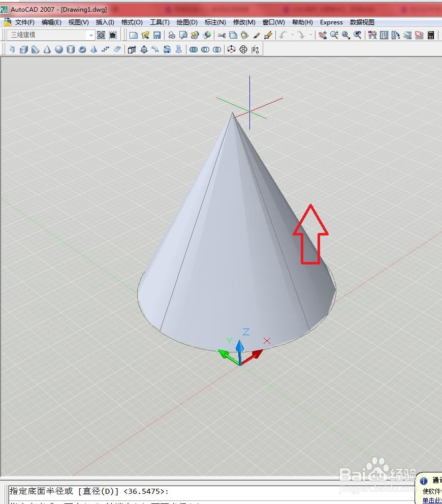Open the DesignCenter palette
Viewport: 442px width, 504px height.
pyautogui.click(x=384, y=35)
